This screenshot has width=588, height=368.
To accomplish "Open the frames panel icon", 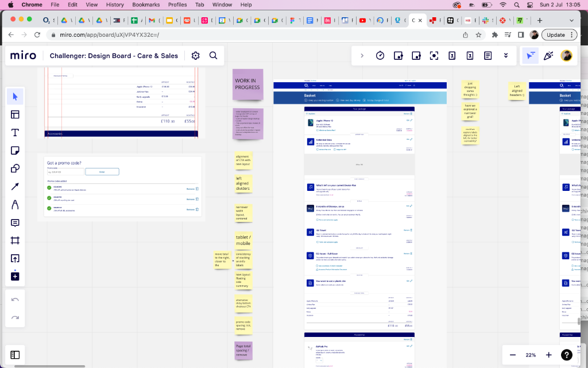I will click(x=15, y=355).
